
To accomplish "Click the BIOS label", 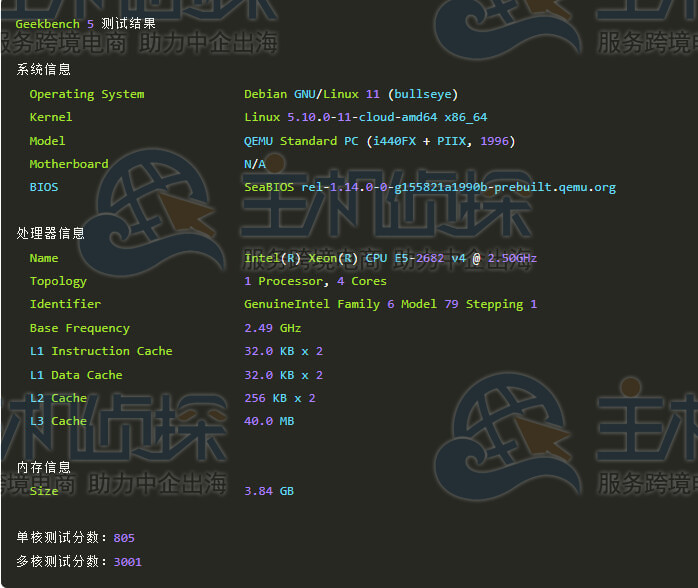I will coord(44,187).
